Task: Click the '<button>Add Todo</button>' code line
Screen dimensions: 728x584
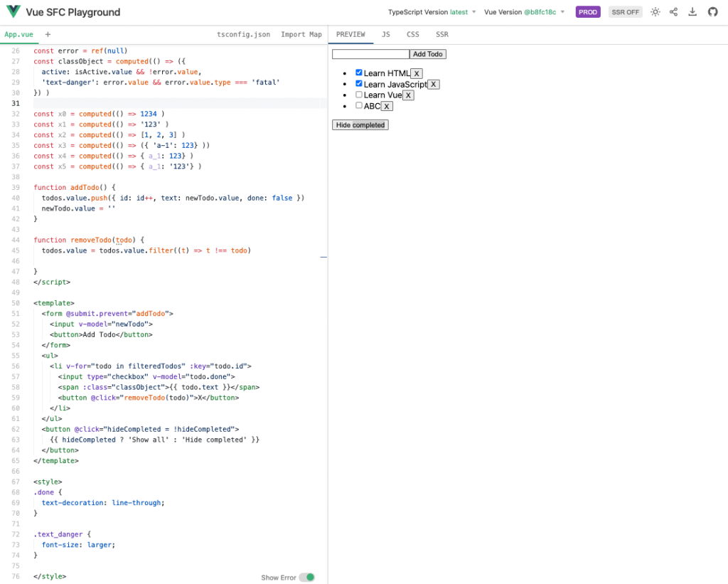Action: coord(101,334)
